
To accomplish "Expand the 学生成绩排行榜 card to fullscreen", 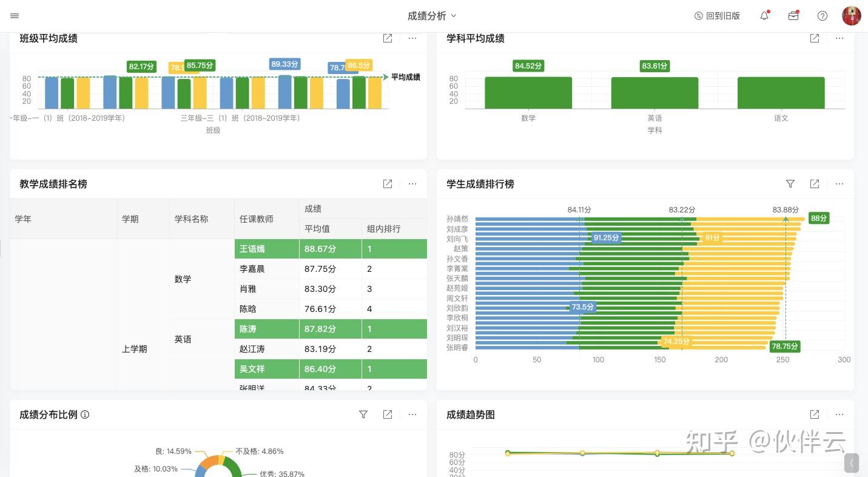I will (815, 184).
